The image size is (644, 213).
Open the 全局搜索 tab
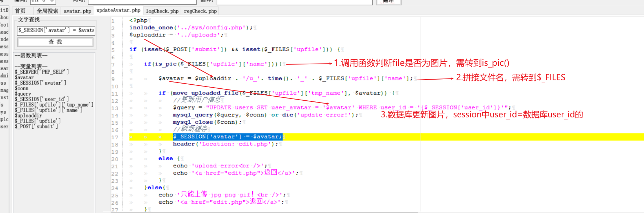47,11
